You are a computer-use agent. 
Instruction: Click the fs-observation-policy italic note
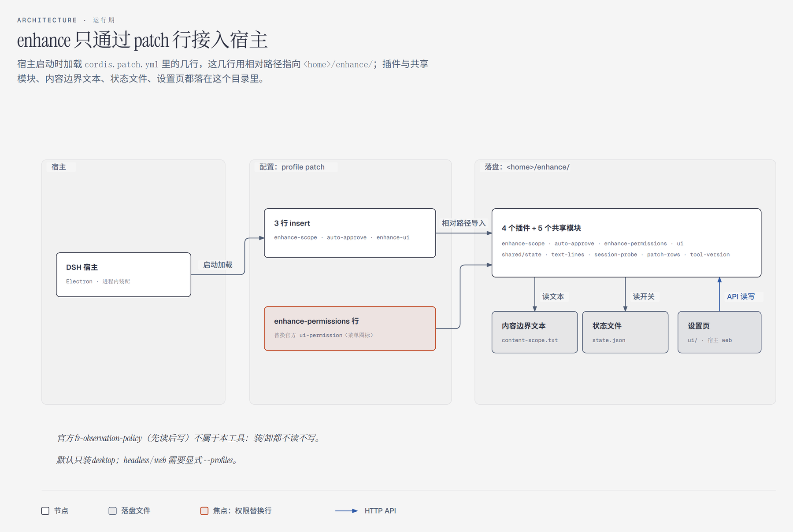click(x=189, y=438)
